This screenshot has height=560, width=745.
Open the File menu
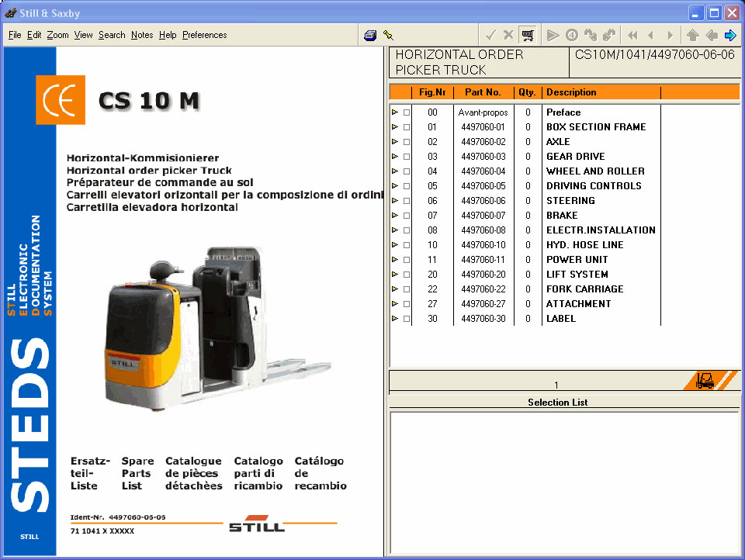[15, 35]
